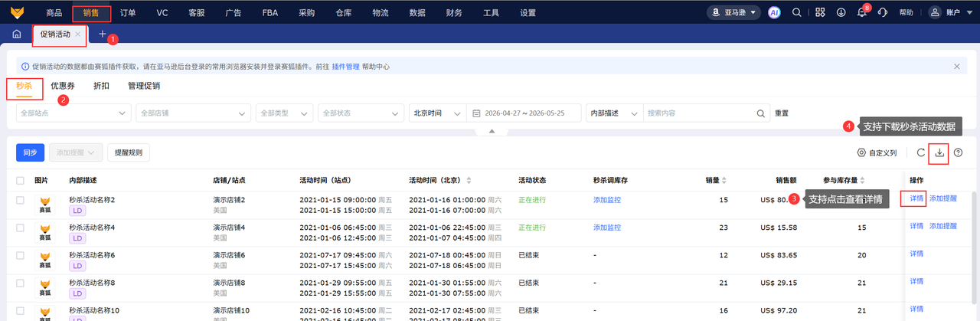Click the 搜索内容 search input
Screen dimensions: 980x321
coord(700,113)
